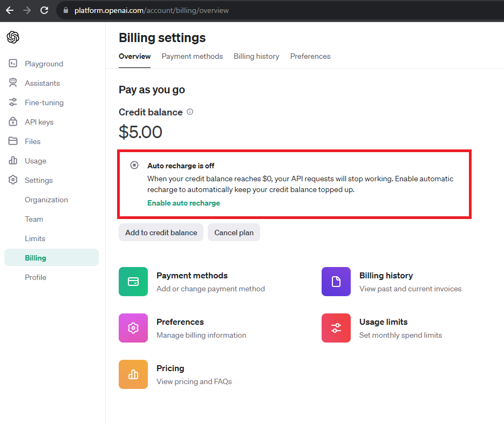
Task: Click the pink Preferences gear icon
Action: [x=133, y=327]
